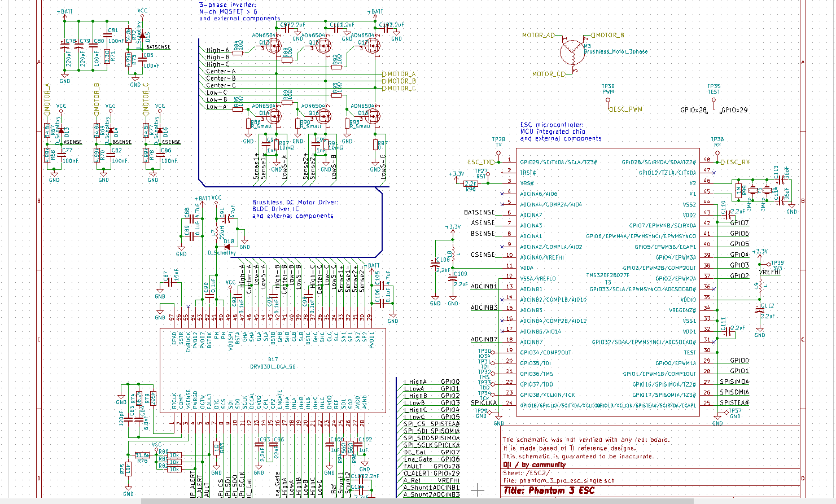Click the +BATT power symbol above C78
The width and height of the screenshot is (836, 504).
pyautogui.click(x=65, y=14)
